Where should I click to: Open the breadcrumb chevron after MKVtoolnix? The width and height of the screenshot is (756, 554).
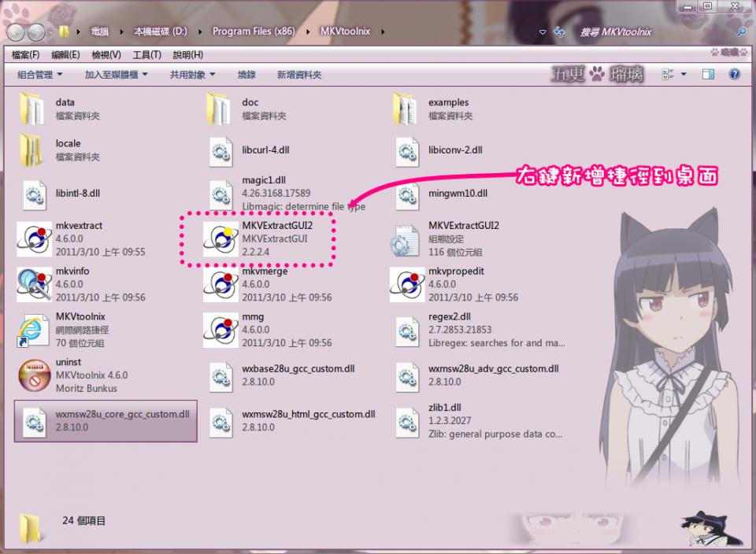click(x=382, y=31)
